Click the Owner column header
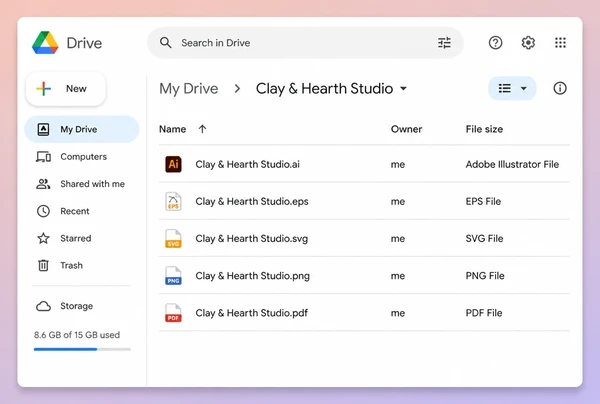The image size is (600, 404). [406, 129]
